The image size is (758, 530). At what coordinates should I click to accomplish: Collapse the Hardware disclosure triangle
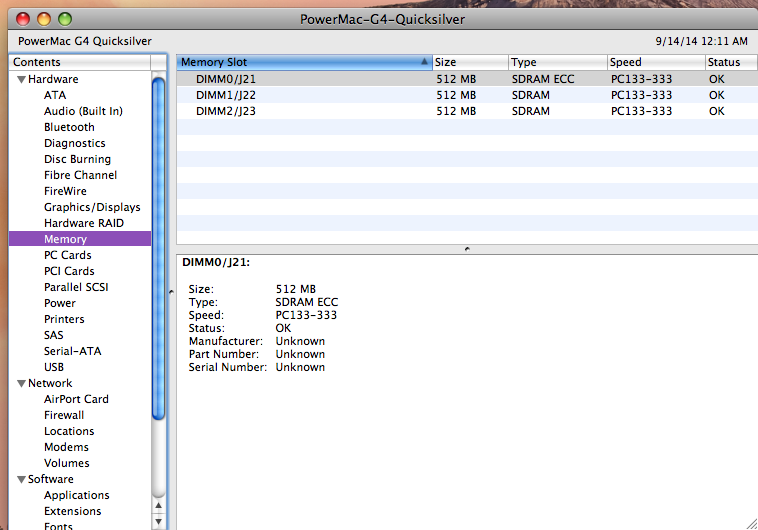21,79
